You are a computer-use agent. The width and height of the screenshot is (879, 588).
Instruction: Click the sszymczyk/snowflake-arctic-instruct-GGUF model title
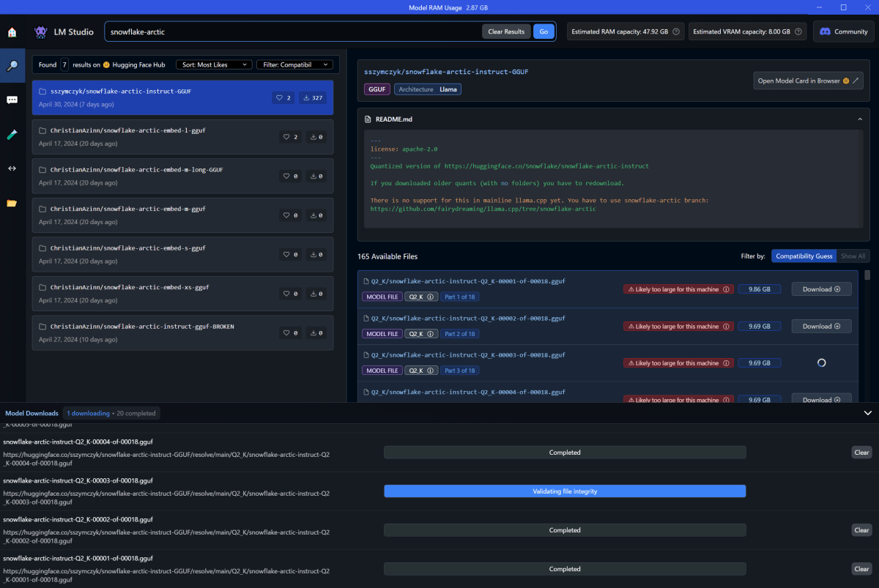446,72
